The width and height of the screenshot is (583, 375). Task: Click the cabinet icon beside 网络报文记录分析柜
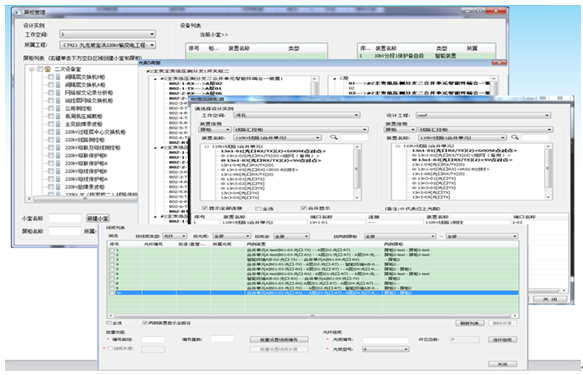pyautogui.click(x=58, y=93)
